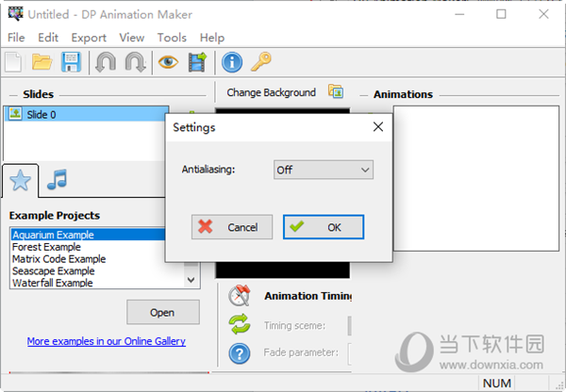This screenshot has width=566, height=392.
Task: Click the Change Background folder icon
Action: click(x=336, y=91)
